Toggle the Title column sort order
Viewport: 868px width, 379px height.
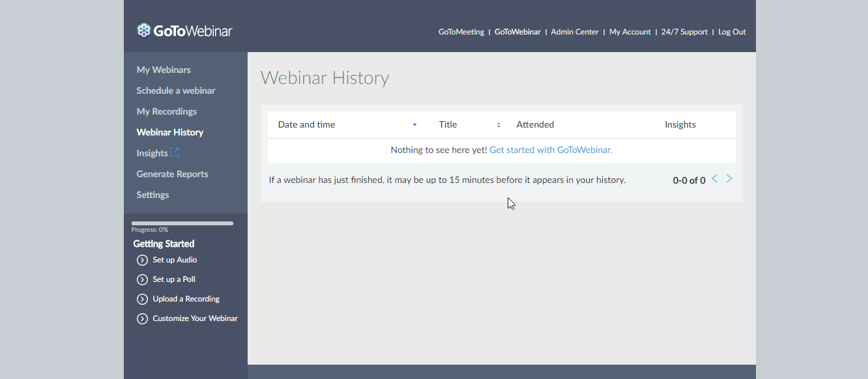[499, 124]
